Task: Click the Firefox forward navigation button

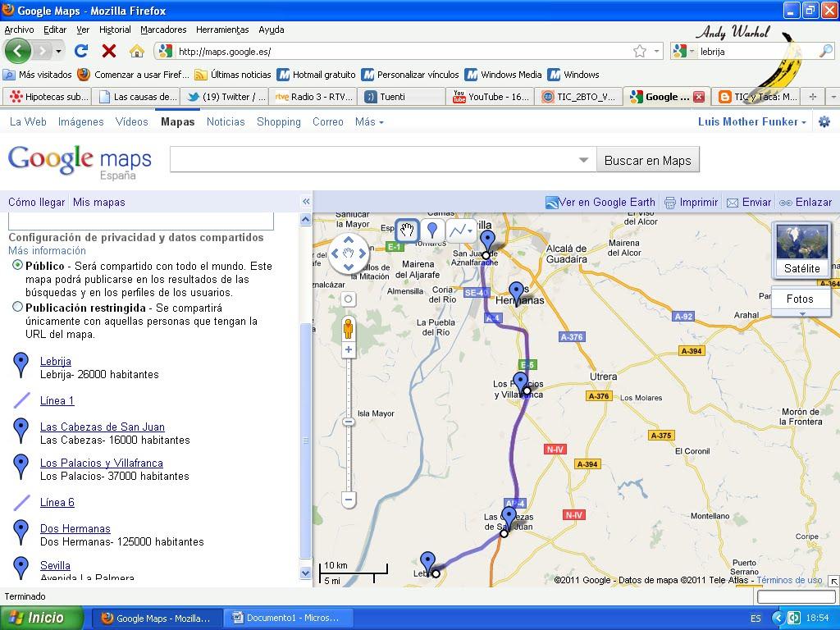Action: pyautogui.click(x=43, y=52)
